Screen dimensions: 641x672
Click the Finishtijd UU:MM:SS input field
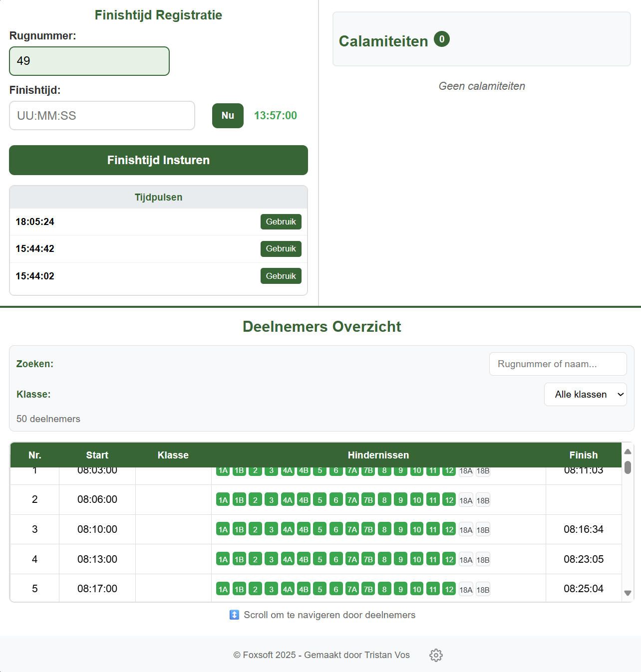tap(102, 116)
